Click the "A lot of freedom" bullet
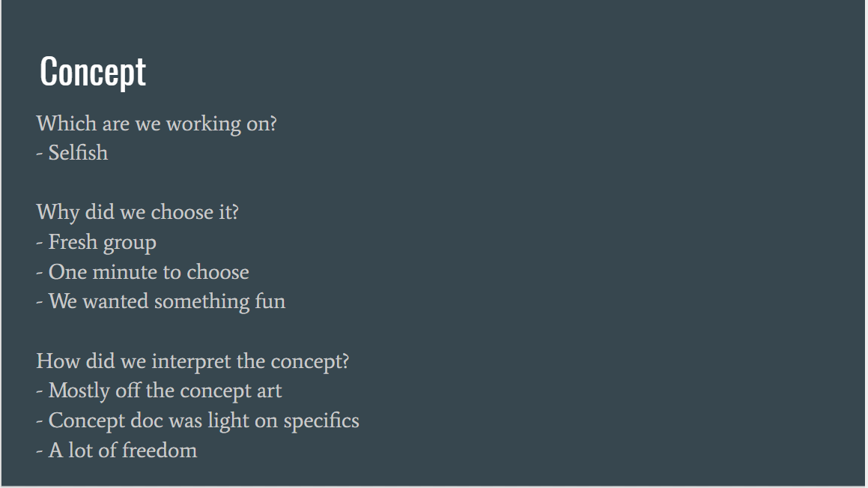Image resolution: width=868 pixels, height=488 pixels. [x=122, y=451]
